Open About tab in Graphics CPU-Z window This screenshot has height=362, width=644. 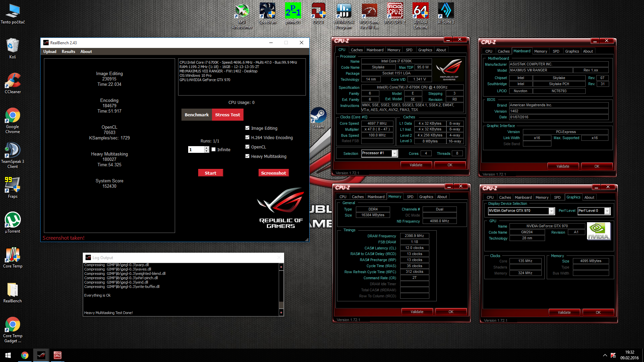(x=589, y=197)
